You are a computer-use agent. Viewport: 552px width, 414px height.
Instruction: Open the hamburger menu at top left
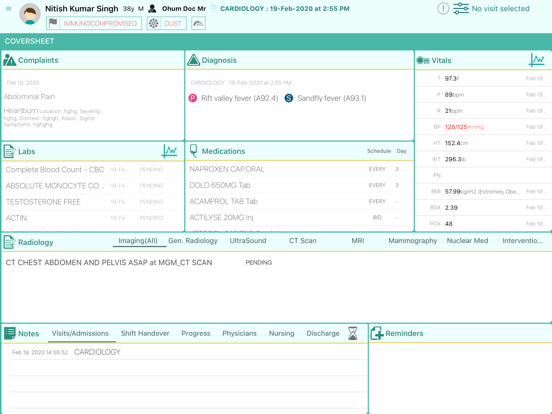pos(8,8)
